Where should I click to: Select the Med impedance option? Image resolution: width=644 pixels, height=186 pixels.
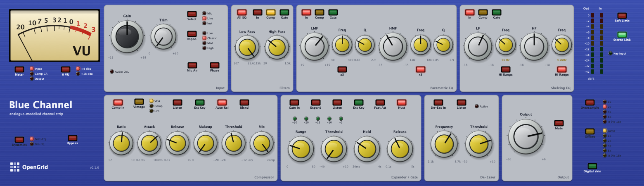click(x=204, y=43)
